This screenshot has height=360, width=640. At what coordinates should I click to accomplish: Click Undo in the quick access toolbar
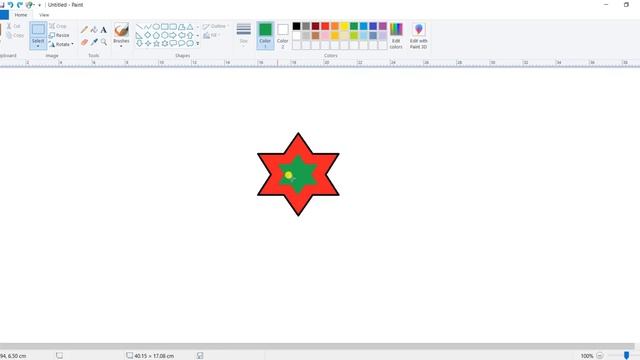[11, 5]
